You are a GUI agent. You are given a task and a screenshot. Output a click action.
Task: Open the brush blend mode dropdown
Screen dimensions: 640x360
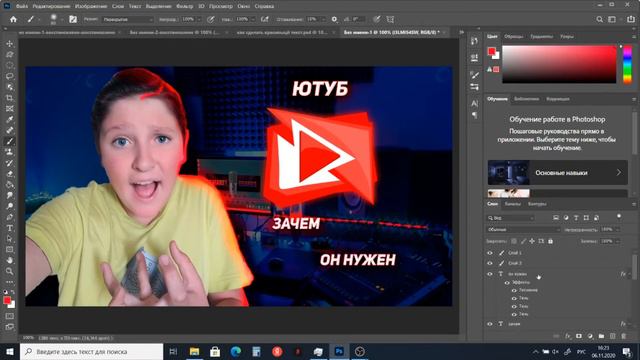point(127,19)
